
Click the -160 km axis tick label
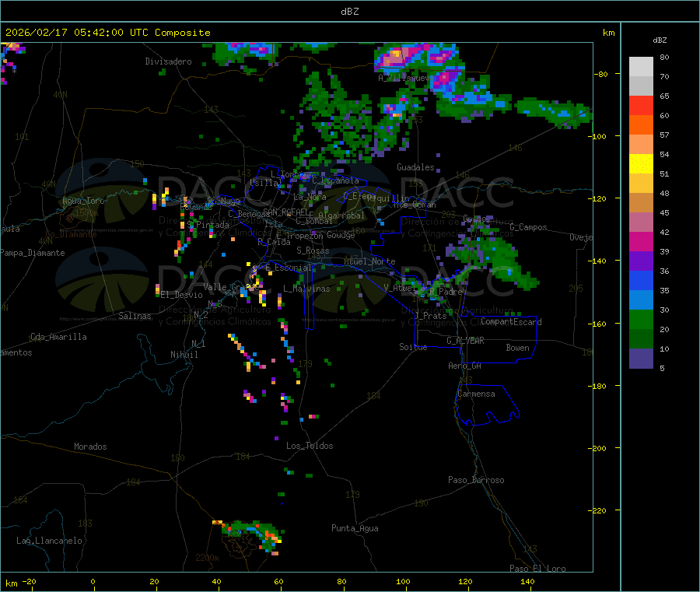pyautogui.click(x=597, y=324)
